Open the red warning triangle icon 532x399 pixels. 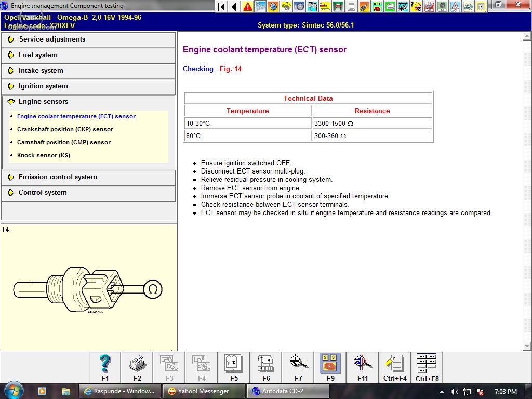tap(248, 6)
